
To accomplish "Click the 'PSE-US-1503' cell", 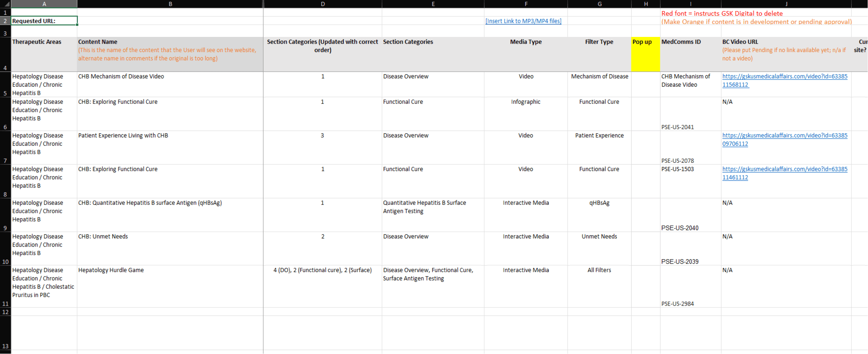I will point(690,182).
